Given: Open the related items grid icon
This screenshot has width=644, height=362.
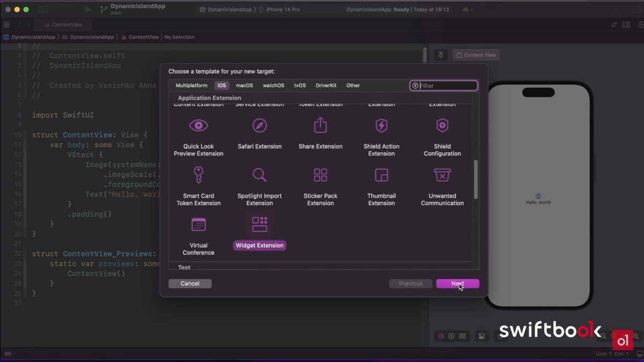Looking at the screenshot, I should pos(6,25).
